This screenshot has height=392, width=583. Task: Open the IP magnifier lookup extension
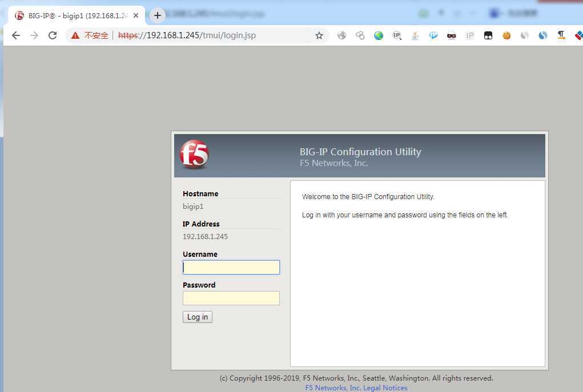pyautogui.click(x=397, y=35)
